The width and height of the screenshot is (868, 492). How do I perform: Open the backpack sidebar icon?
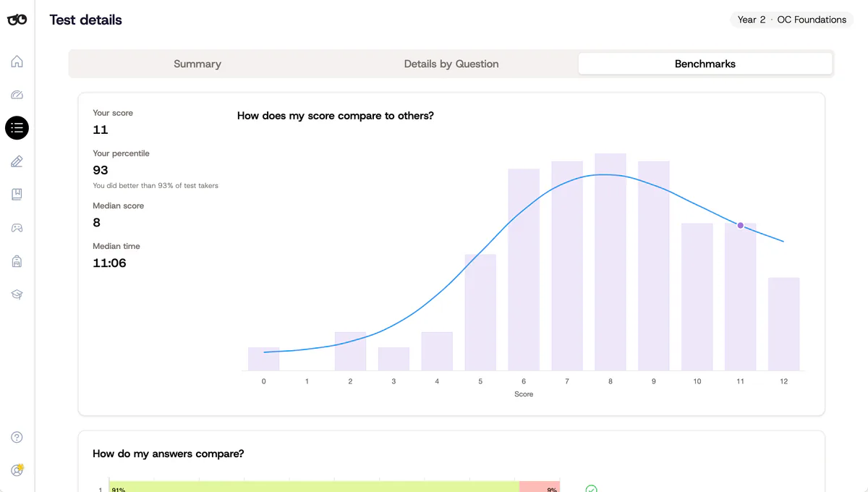(x=17, y=261)
